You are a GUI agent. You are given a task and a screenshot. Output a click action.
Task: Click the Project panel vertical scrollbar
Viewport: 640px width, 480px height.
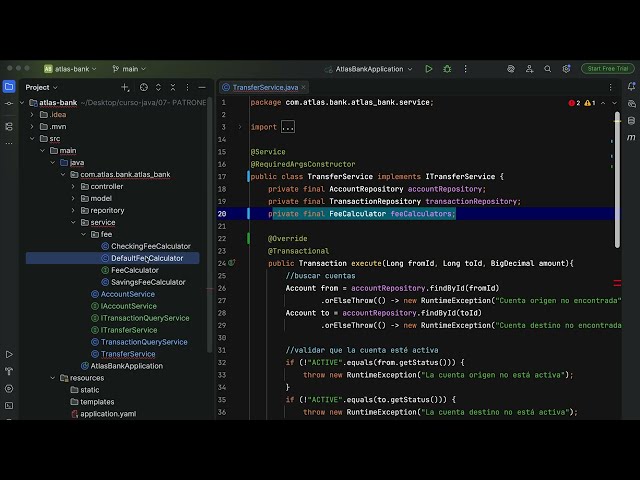click(209, 224)
